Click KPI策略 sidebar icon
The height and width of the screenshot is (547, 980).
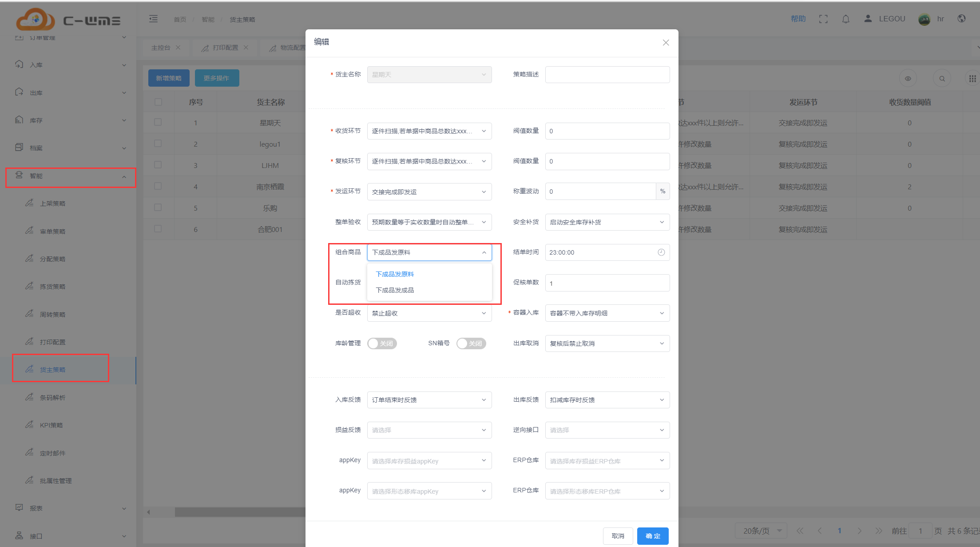[29, 424]
